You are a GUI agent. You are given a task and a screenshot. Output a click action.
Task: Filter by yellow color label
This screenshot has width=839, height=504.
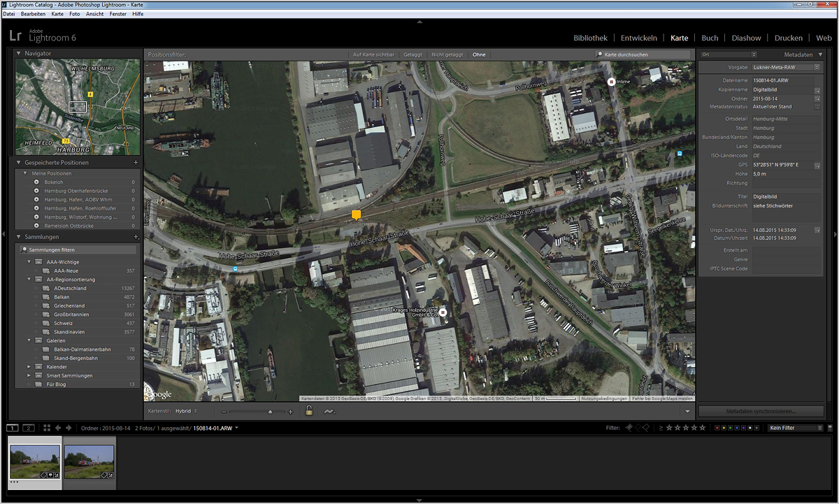pos(725,428)
